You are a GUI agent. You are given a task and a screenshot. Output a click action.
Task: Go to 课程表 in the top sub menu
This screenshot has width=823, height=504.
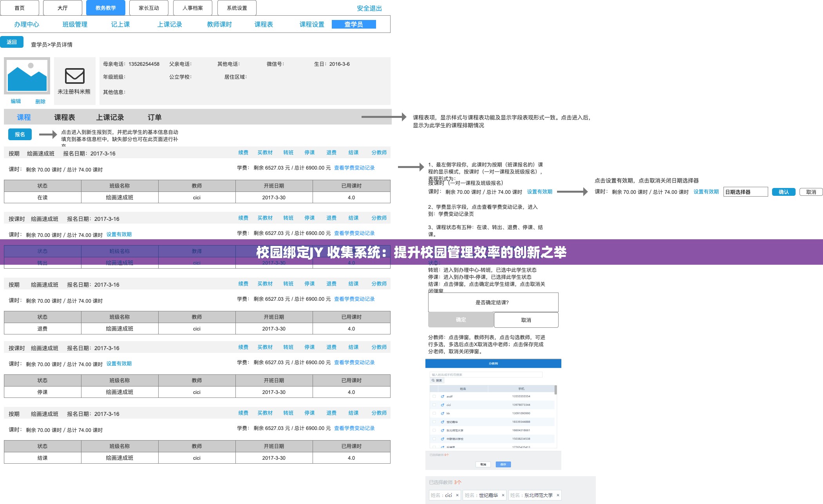[x=264, y=24]
